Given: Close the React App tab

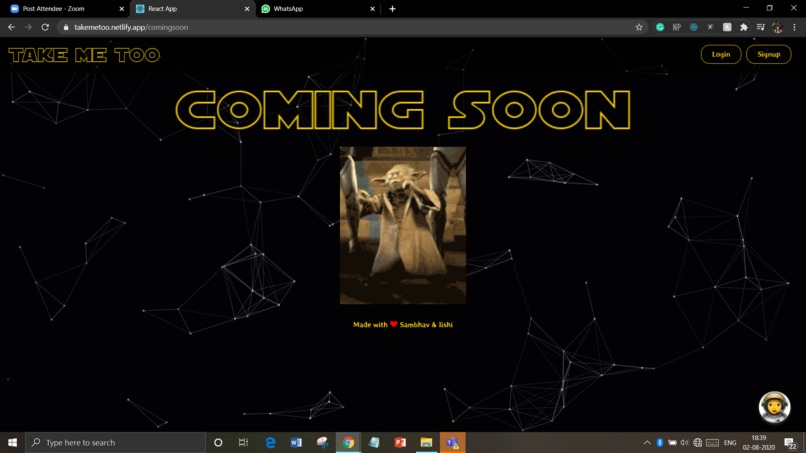Looking at the screenshot, I should pos(247,9).
